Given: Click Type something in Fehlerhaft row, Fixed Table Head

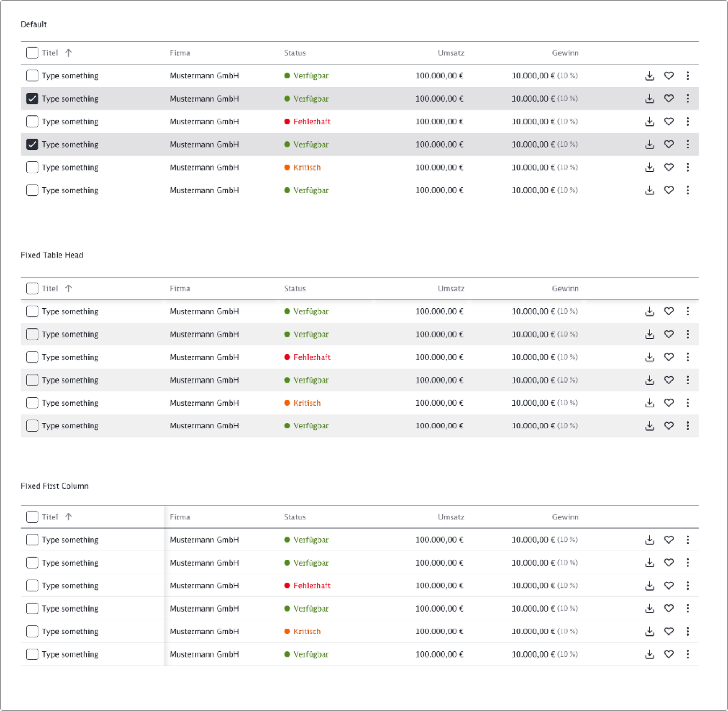Looking at the screenshot, I should pos(70,357).
